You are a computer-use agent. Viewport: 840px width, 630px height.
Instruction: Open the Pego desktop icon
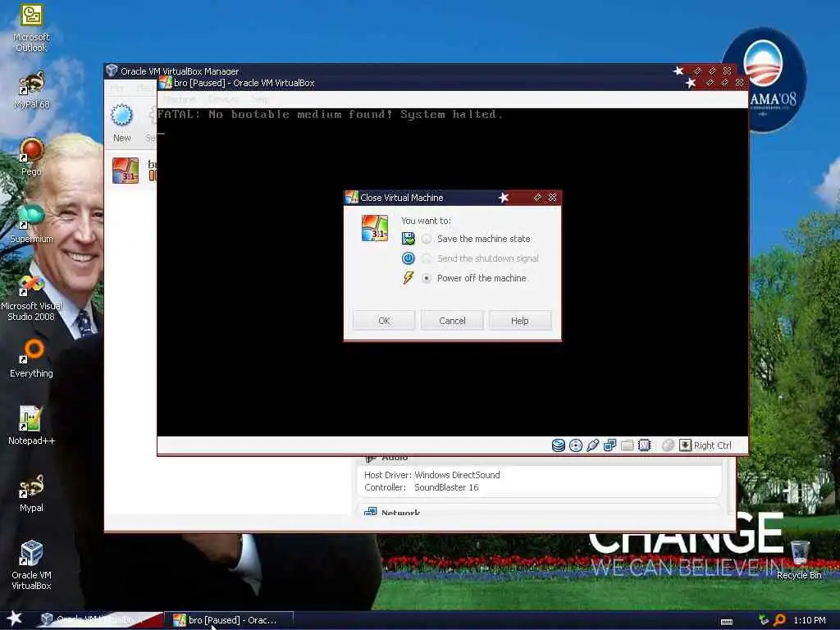[x=31, y=157]
